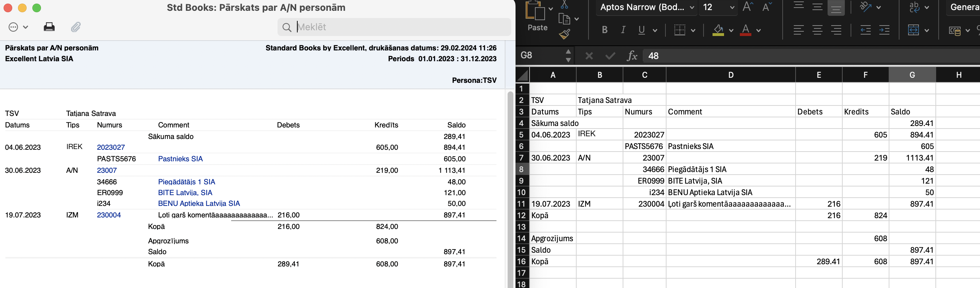Click the Increase Indent icon
980x288 pixels.
[x=884, y=30]
